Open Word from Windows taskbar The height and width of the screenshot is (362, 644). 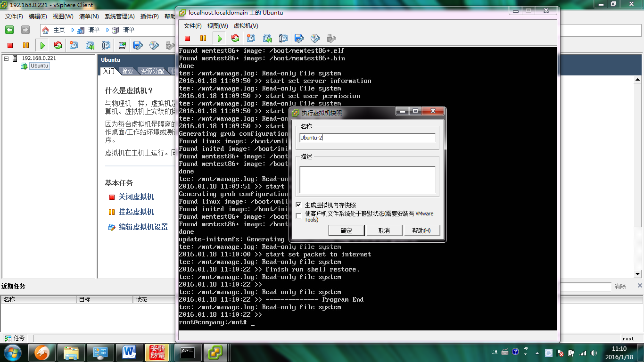pos(129,352)
